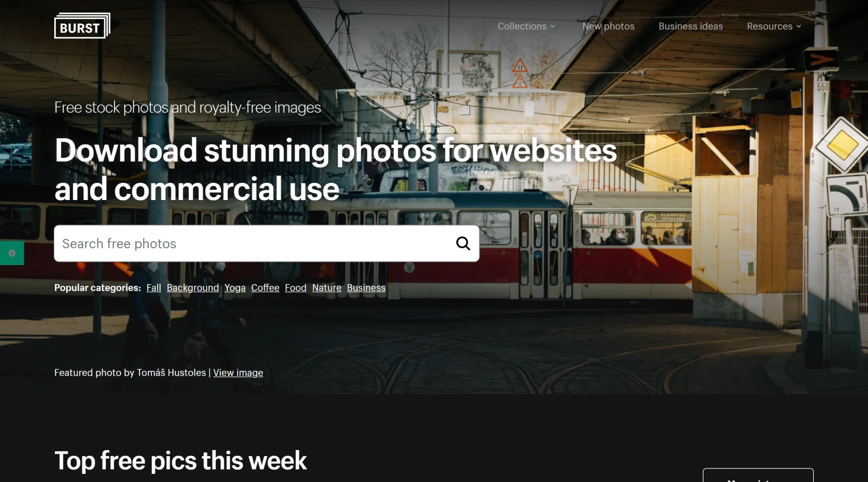Browse the Yoga category

click(x=235, y=288)
